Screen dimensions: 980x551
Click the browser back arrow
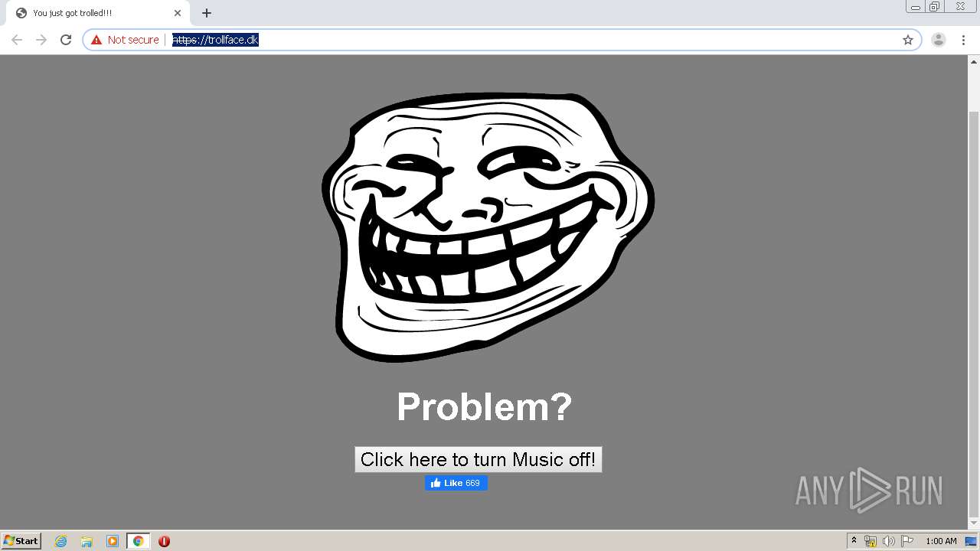point(17,40)
